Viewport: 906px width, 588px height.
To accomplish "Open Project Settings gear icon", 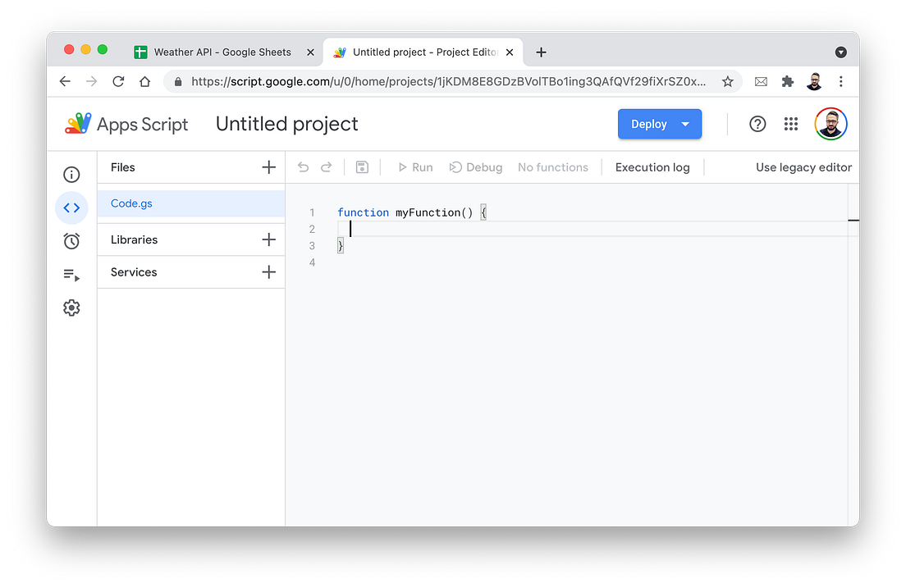I will (71, 308).
